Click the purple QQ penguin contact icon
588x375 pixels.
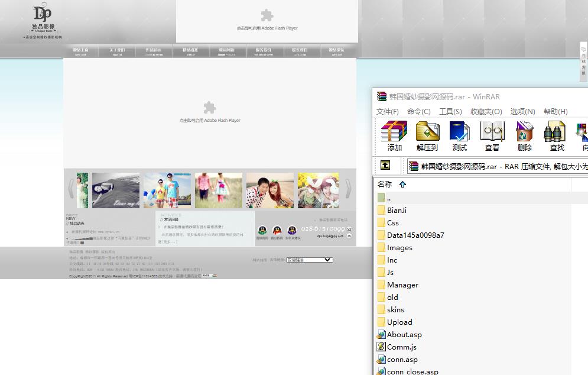click(292, 230)
